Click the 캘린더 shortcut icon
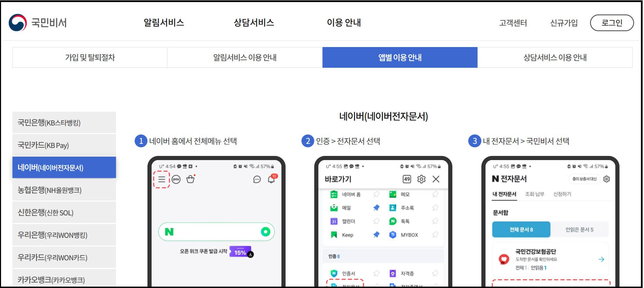This screenshot has height=288, width=644. pyautogui.click(x=334, y=221)
